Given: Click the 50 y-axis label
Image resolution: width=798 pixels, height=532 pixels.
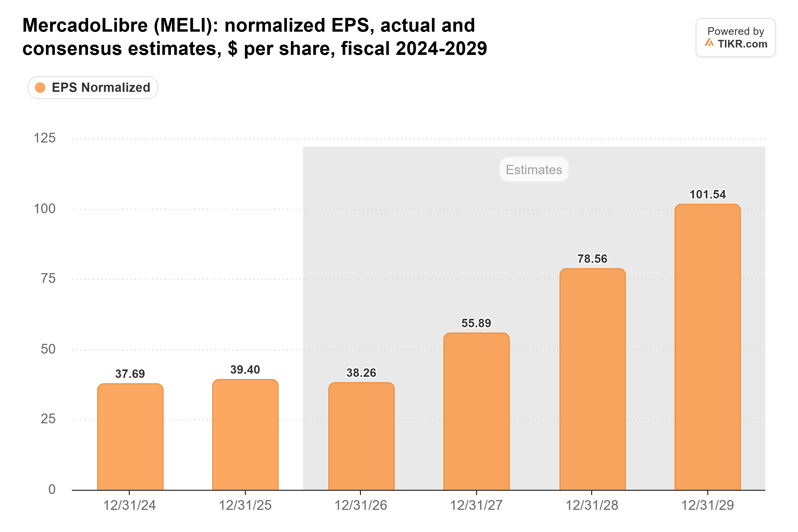Looking at the screenshot, I should pos(48,349).
